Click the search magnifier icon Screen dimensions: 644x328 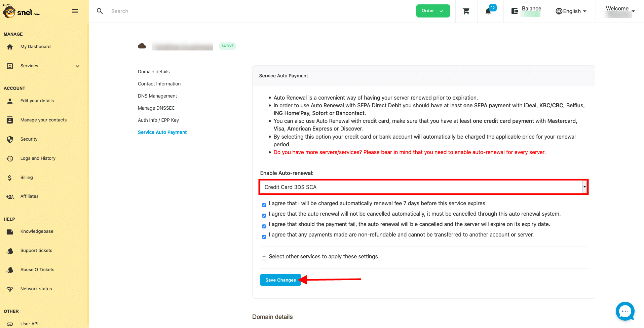tap(100, 11)
